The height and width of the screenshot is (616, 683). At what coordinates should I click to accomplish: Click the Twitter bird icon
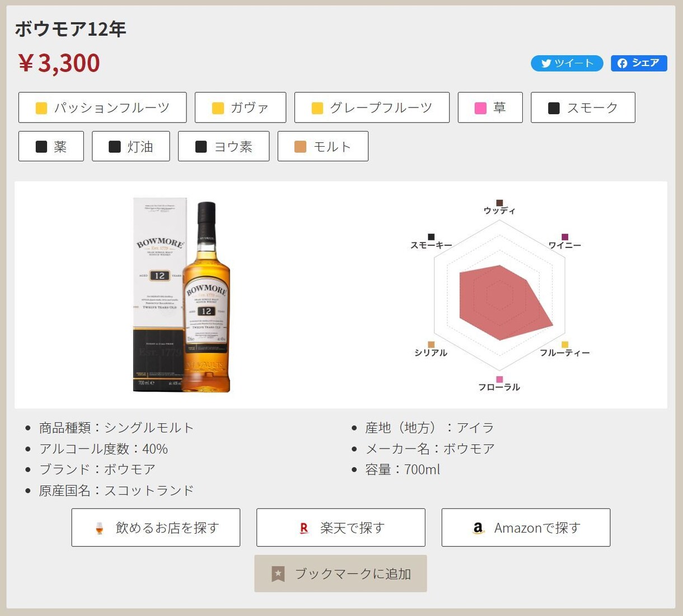[x=546, y=63]
